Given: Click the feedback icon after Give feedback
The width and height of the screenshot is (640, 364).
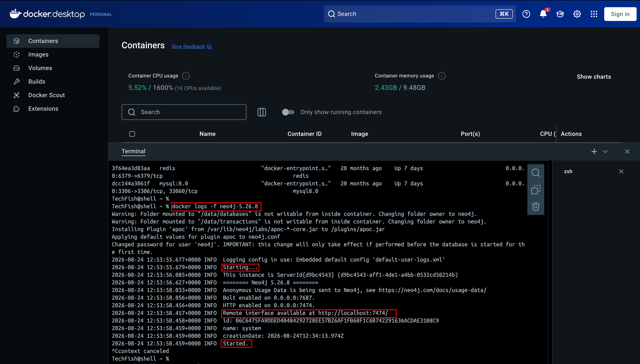Looking at the screenshot, I should tap(209, 47).
